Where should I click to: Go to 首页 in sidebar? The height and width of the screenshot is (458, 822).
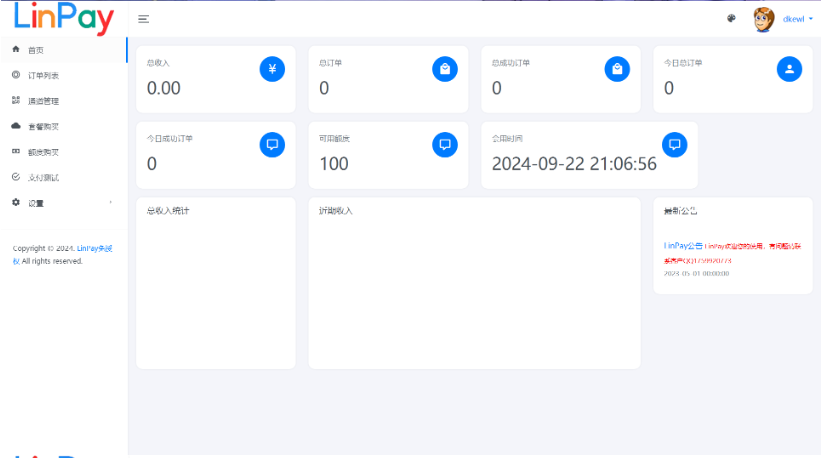click(x=36, y=50)
